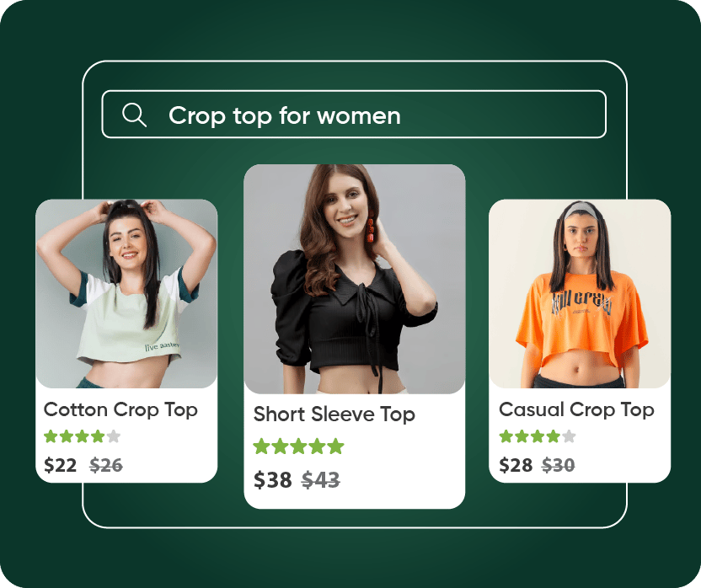Click the grey fifth star on Cotton Crop Top
This screenshot has height=588, width=701.
pos(114,436)
